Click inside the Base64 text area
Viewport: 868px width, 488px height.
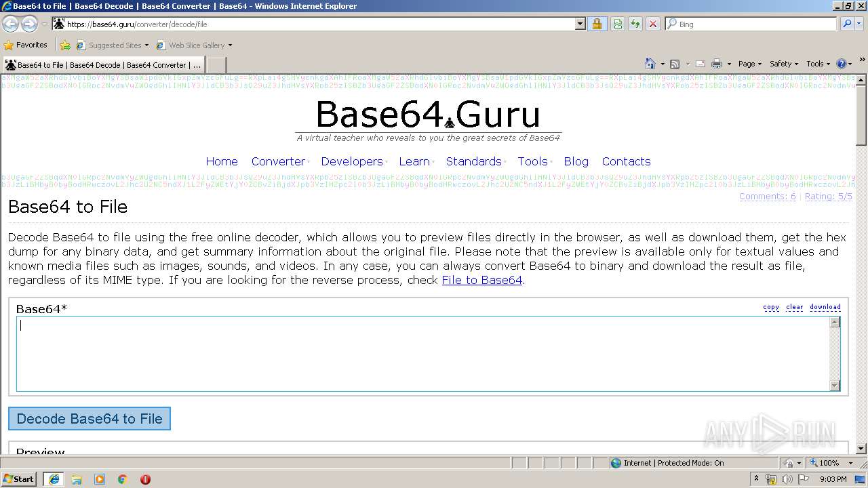(x=423, y=354)
